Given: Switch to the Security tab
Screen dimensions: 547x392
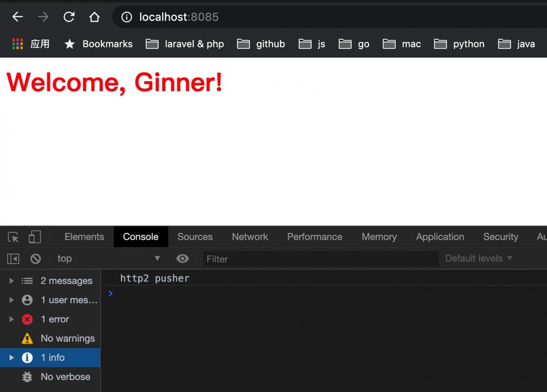Looking at the screenshot, I should coord(500,237).
